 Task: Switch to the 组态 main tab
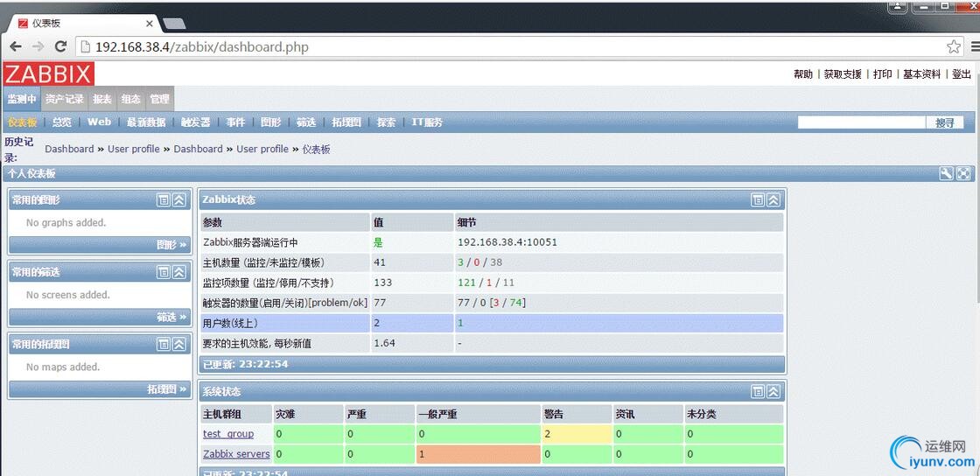pos(130,99)
